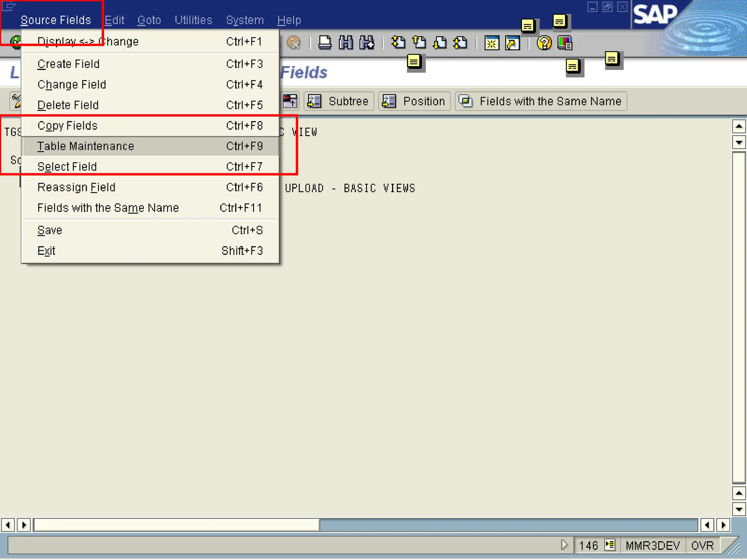Click the SAP system menu icon at top-left
Viewport: 747px width, 560px height.
pos(9,6)
